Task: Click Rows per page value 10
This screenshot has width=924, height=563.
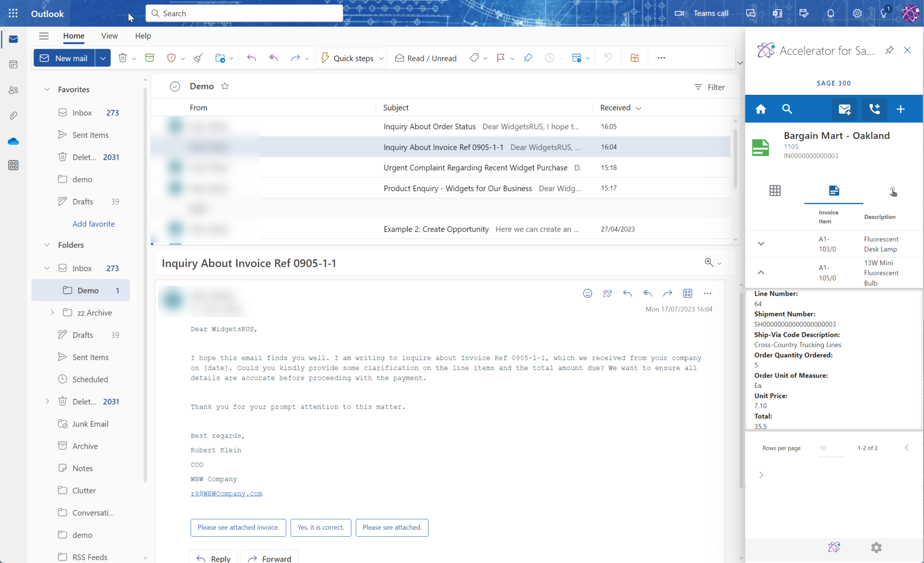Action: (831, 448)
